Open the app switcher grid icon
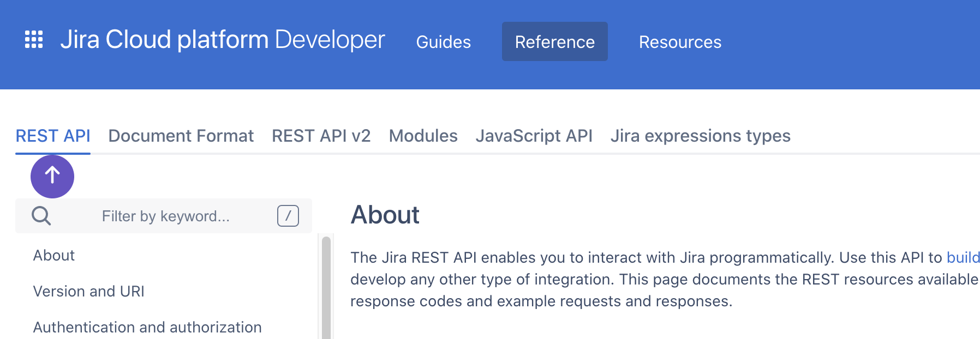This screenshot has height=339, width=980. pos(34,40)
